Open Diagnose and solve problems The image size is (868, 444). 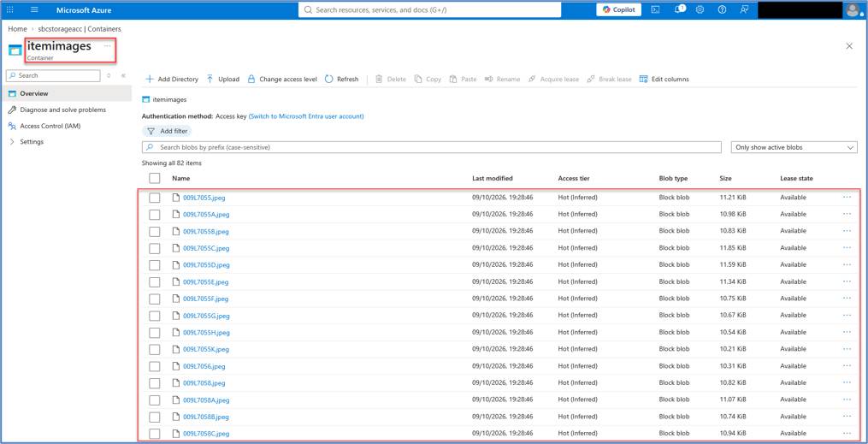tap(62, 110)
